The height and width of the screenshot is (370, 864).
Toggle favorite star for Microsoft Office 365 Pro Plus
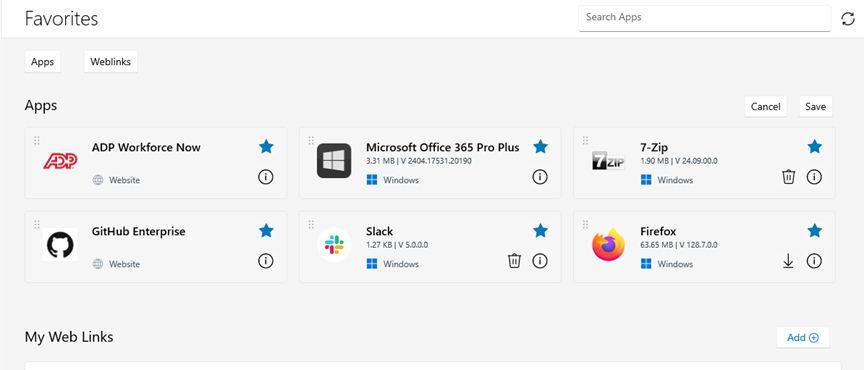coord(540,146)
